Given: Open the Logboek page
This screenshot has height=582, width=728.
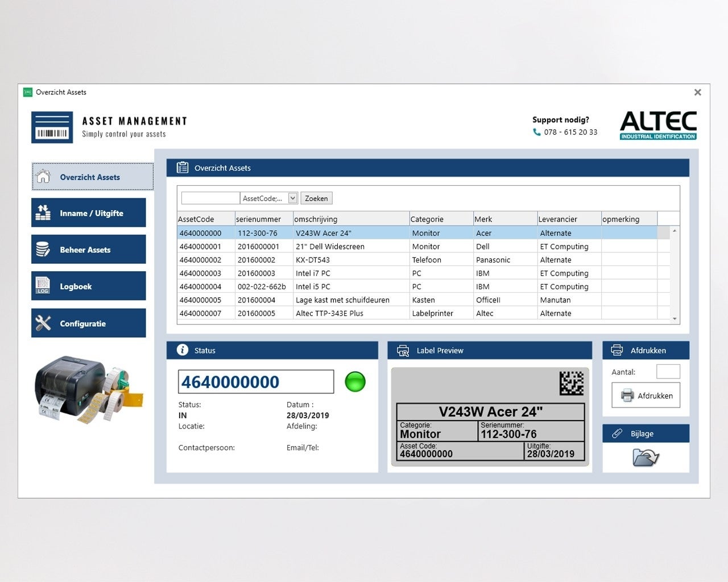Looking at the screenshot, I should [x=89, y=286].
